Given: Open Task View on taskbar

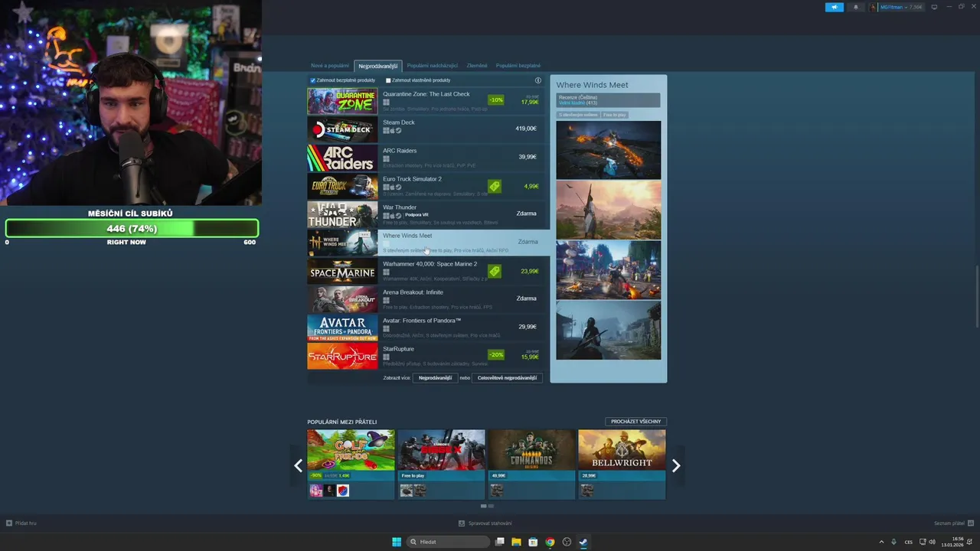Looking at the screenshot, I should [x=500, y=542].
